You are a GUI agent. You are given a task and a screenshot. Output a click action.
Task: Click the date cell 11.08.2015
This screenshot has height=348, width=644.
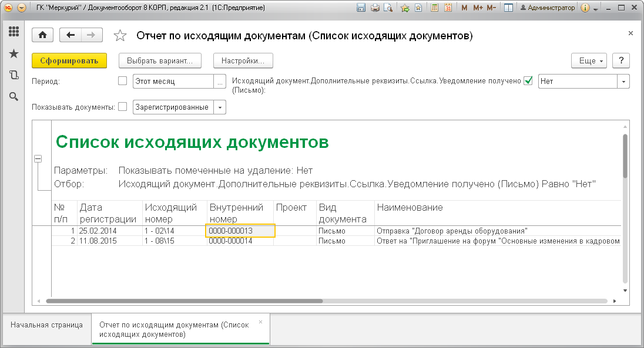(110, 241)
